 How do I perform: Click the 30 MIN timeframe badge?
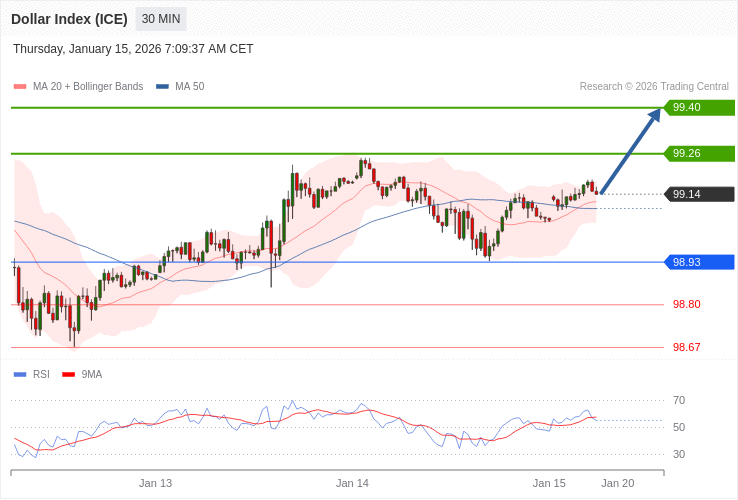[x=160, y=19]
